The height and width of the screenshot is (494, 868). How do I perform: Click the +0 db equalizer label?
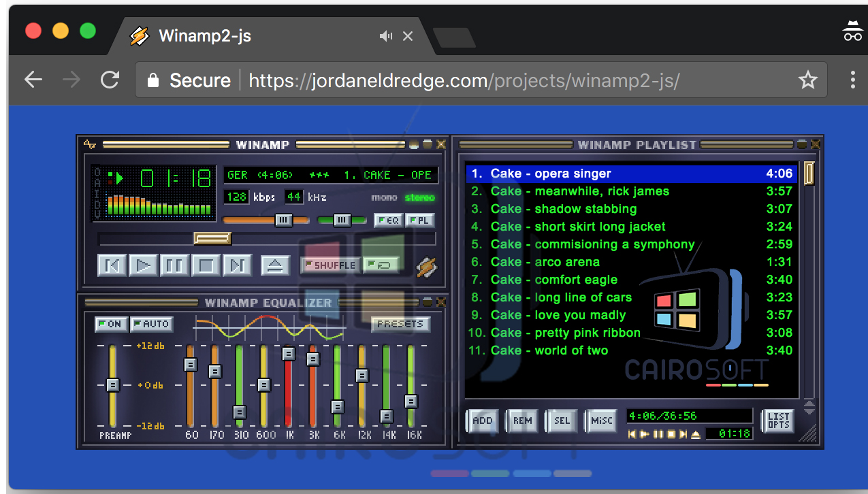click(150, 386)
